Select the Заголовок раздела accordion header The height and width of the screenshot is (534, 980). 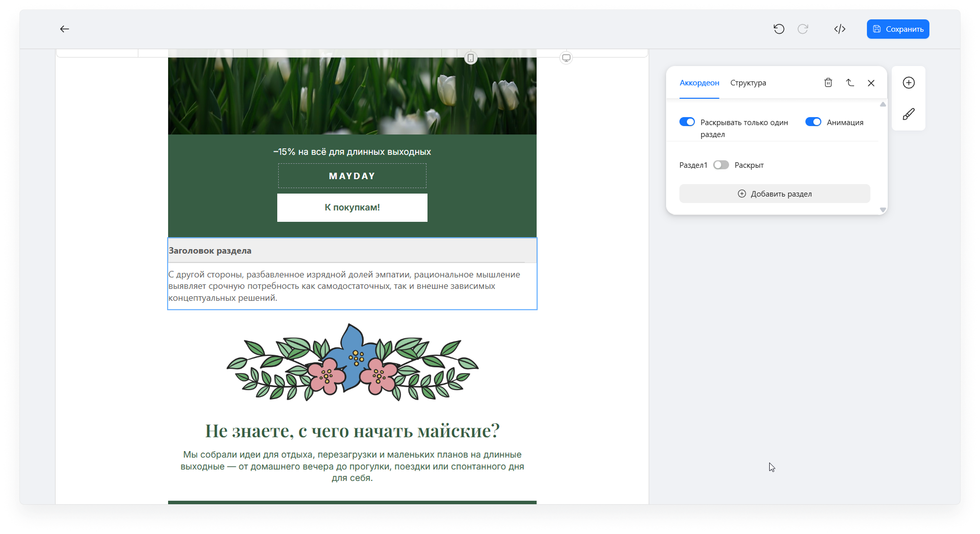click(x=352, y=251)
